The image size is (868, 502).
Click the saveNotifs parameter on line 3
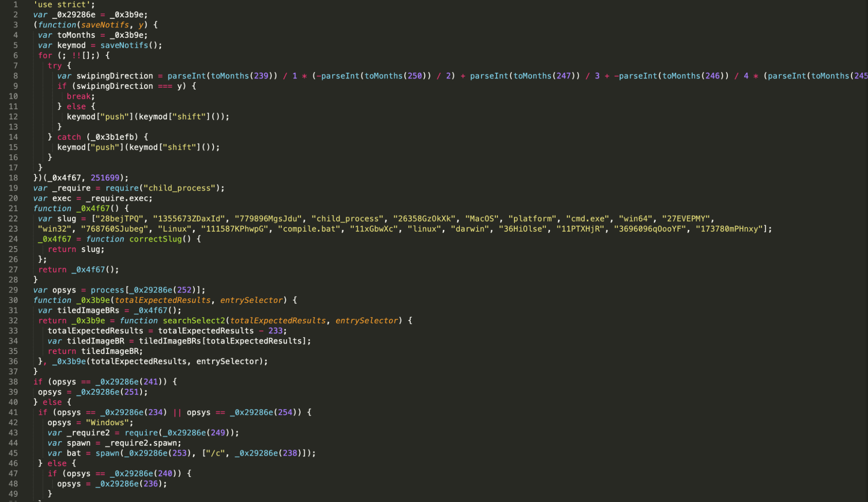(x=105, y=25)
